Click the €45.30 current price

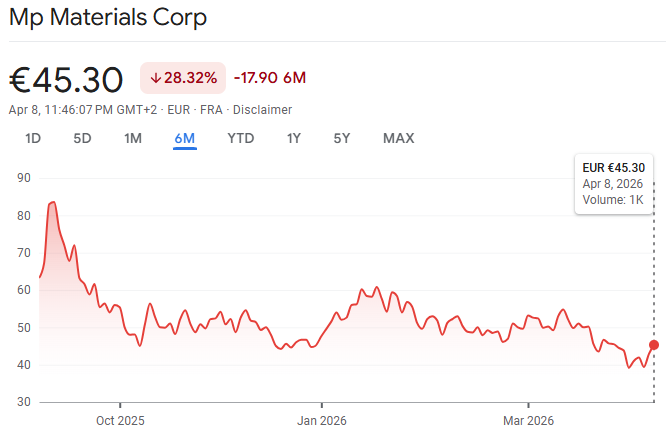66,79
